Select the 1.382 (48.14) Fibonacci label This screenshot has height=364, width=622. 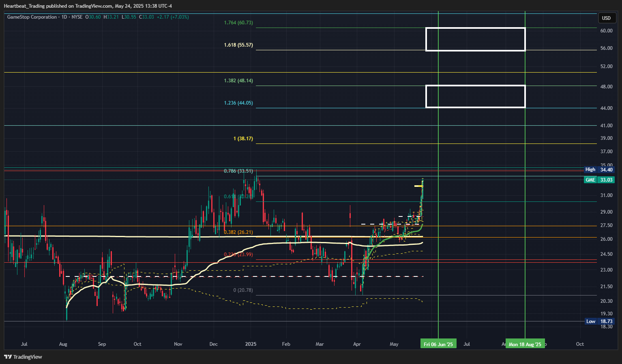pyautogui.click(x=238, y=81)
